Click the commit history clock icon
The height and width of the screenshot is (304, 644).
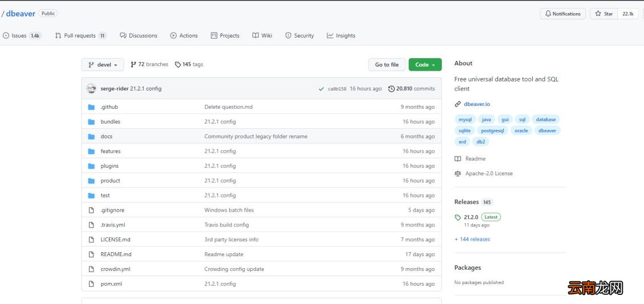392,89
